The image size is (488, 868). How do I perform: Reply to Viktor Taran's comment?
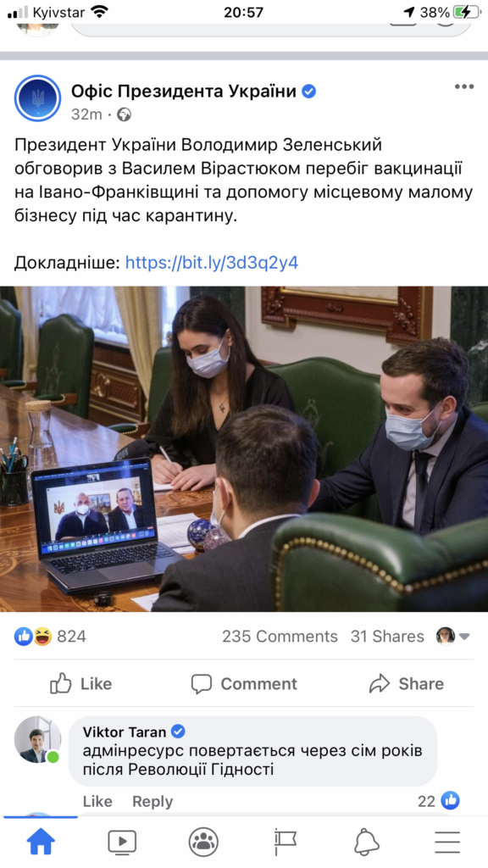point(152,801)
